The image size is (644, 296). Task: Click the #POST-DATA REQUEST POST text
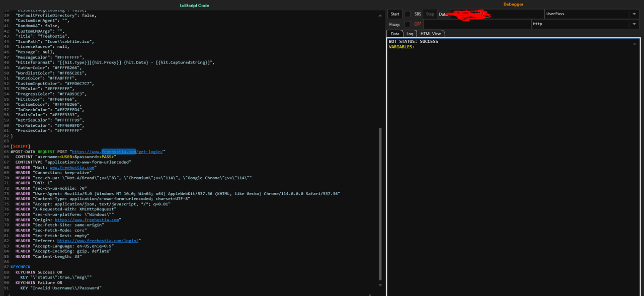coord(40,152)
